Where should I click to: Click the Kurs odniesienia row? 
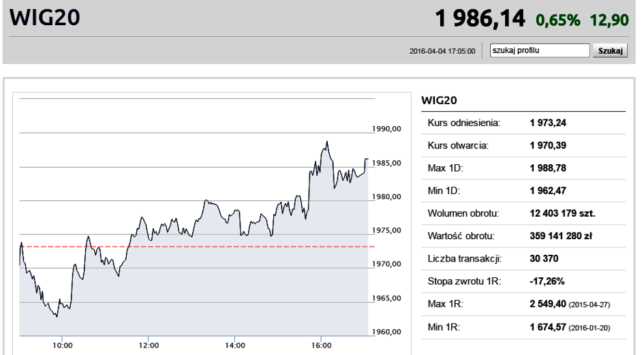click(523, 123)
